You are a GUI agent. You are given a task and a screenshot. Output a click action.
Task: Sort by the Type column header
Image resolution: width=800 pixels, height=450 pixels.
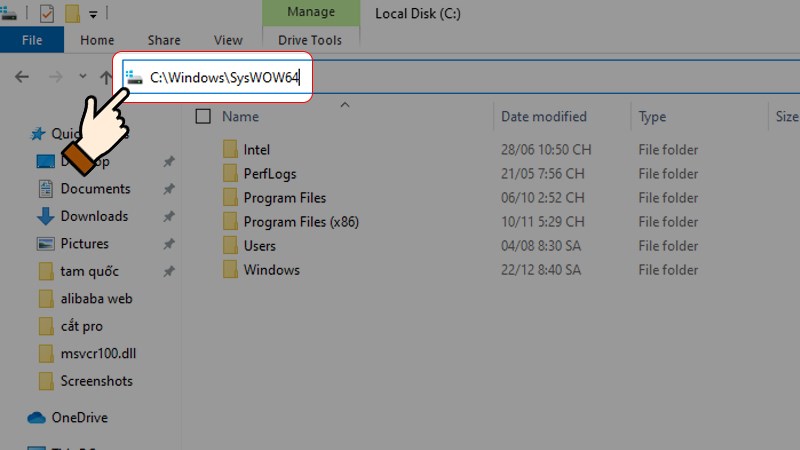click(652, 117)
